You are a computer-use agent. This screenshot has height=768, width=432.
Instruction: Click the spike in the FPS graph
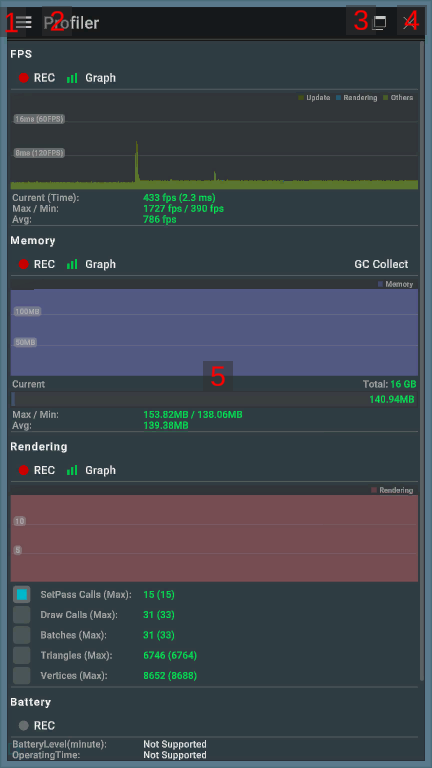tap(137, 161)
